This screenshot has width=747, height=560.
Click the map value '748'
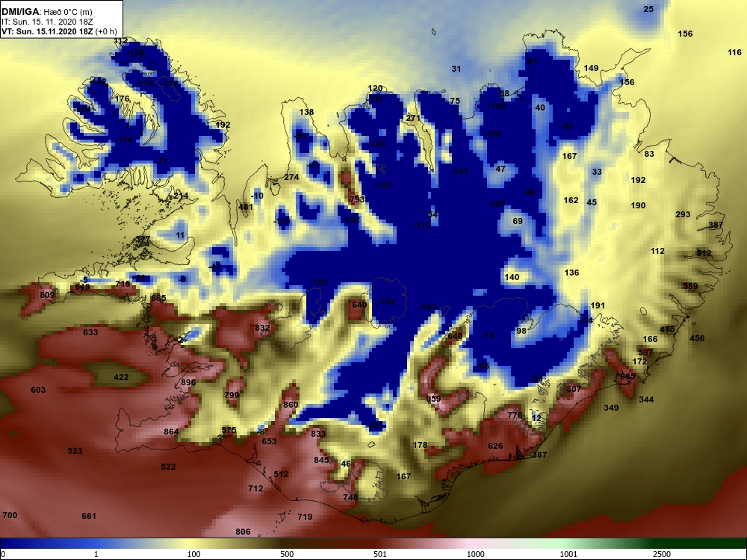pyautogui.click(x=350, y=497)
